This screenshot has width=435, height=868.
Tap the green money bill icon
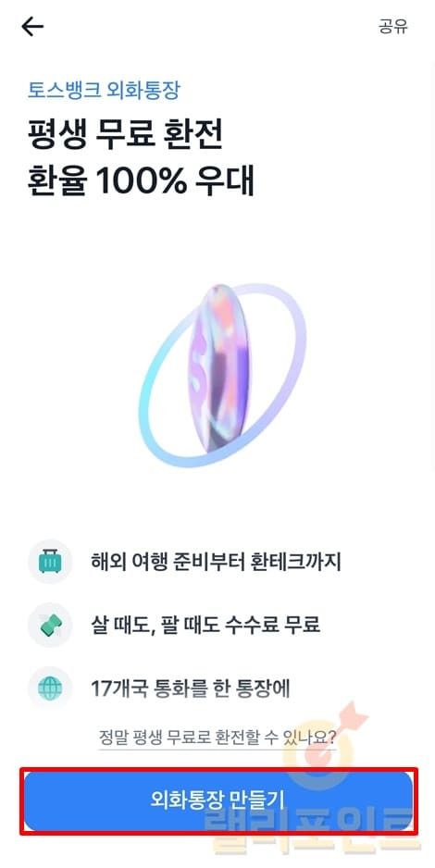[x=51, y=626]
